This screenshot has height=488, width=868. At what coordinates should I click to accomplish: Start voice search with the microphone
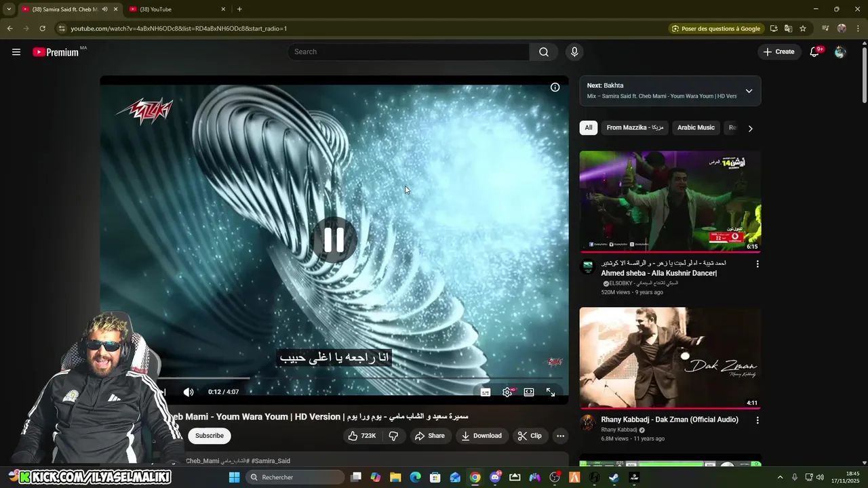[x=574, y=52]
